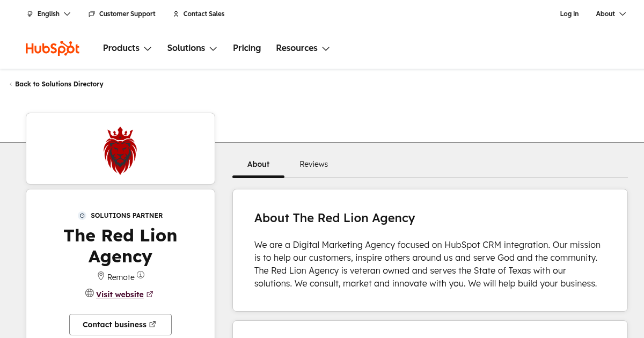Select the About tab
The image size is (644, 338).
tap(258, 164)
